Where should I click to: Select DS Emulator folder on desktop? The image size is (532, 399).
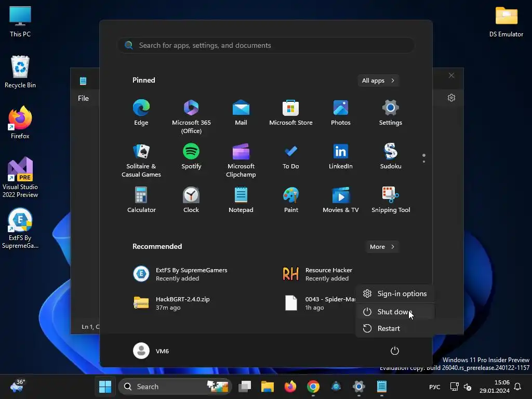(506, 22)
